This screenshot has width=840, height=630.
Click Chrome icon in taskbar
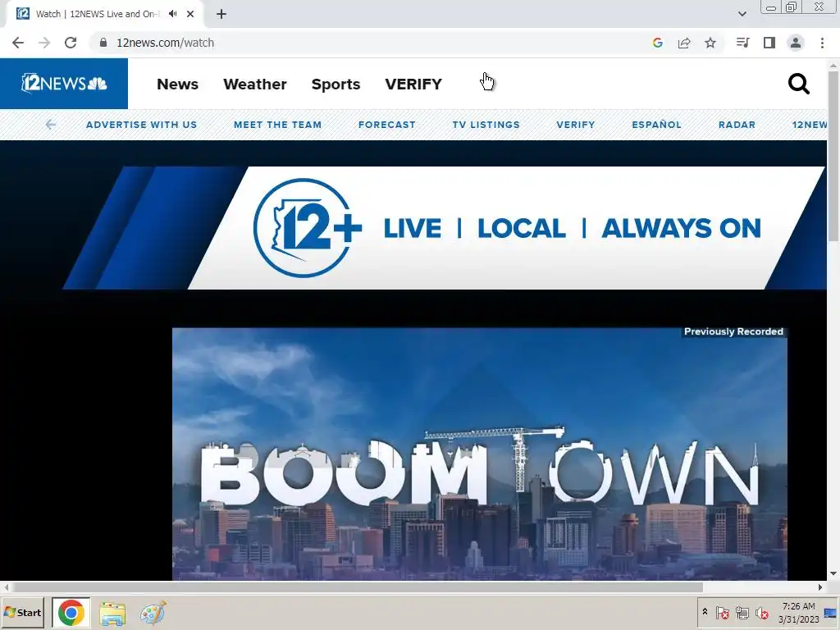click(x=71, y=613)
